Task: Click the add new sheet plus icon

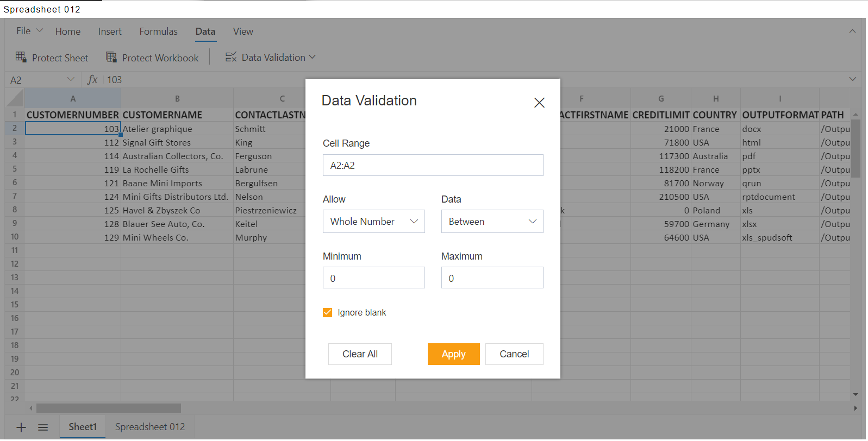Action: coord(21,427)
